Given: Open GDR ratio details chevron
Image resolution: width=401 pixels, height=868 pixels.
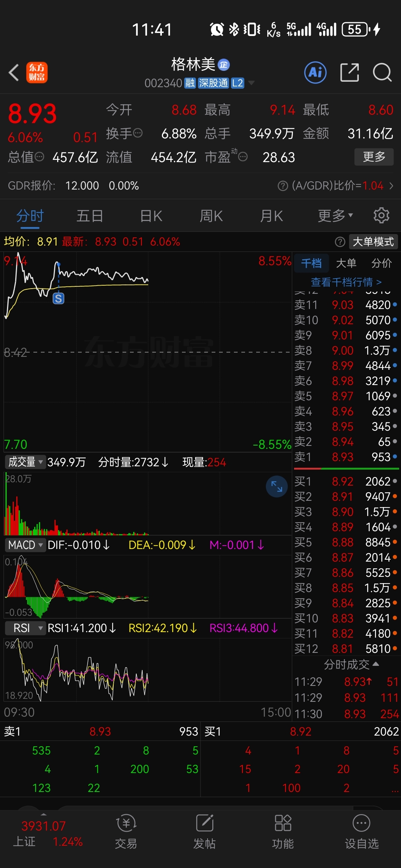Looking at the screenshot, I should pyautogui.click(x=391, y=186).
